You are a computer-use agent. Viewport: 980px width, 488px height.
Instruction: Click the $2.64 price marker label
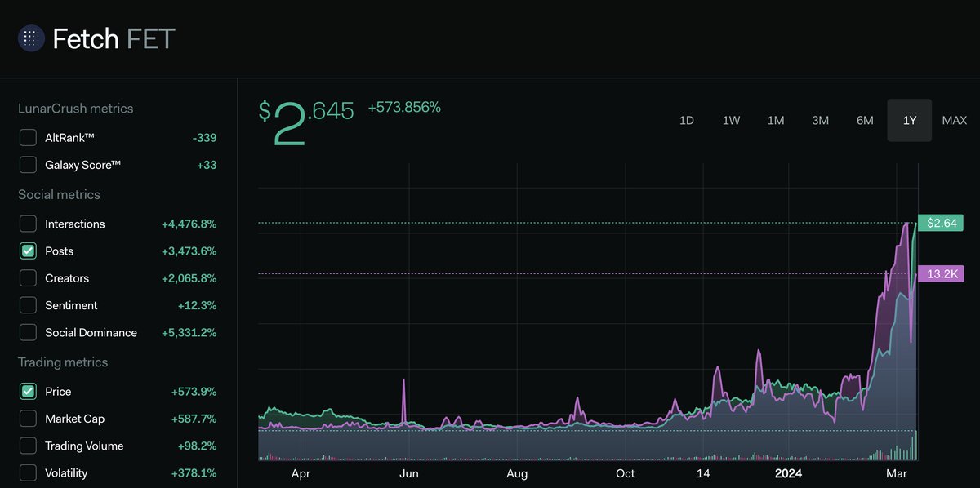(941, 223)
